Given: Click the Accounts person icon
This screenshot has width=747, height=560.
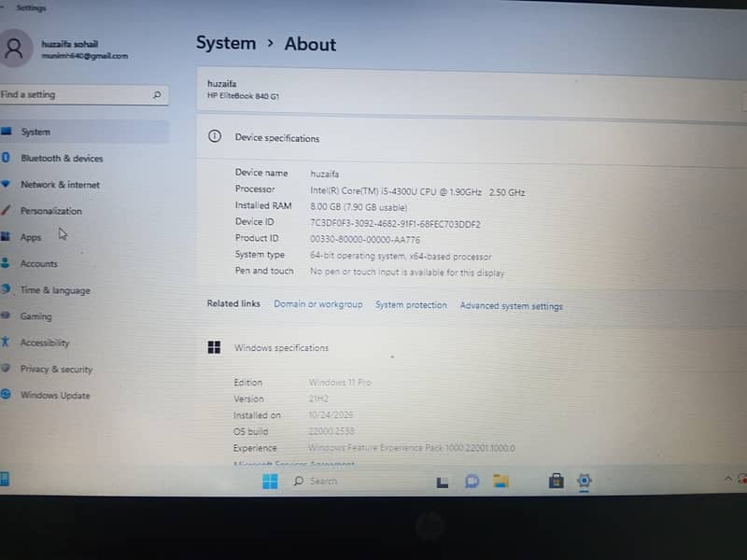Looking at the screenshot, I should (6, 262).
